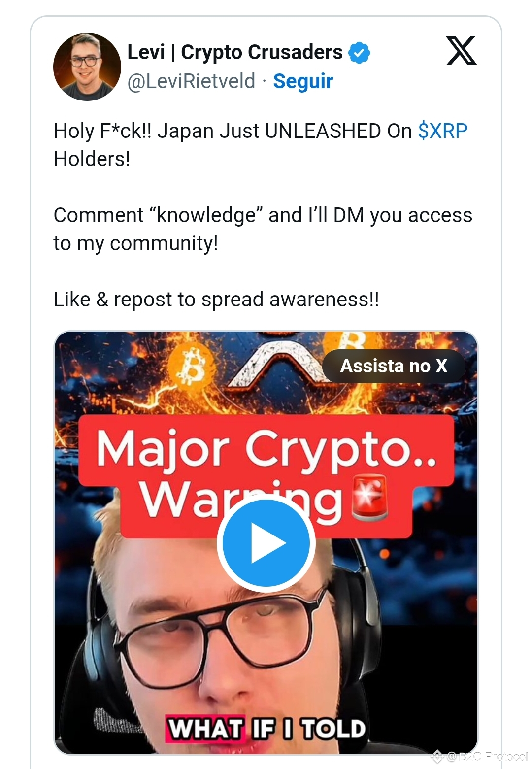Click the Binance logo beside B2C watermark
Viewport: 532px width, 769px height.
438,756
